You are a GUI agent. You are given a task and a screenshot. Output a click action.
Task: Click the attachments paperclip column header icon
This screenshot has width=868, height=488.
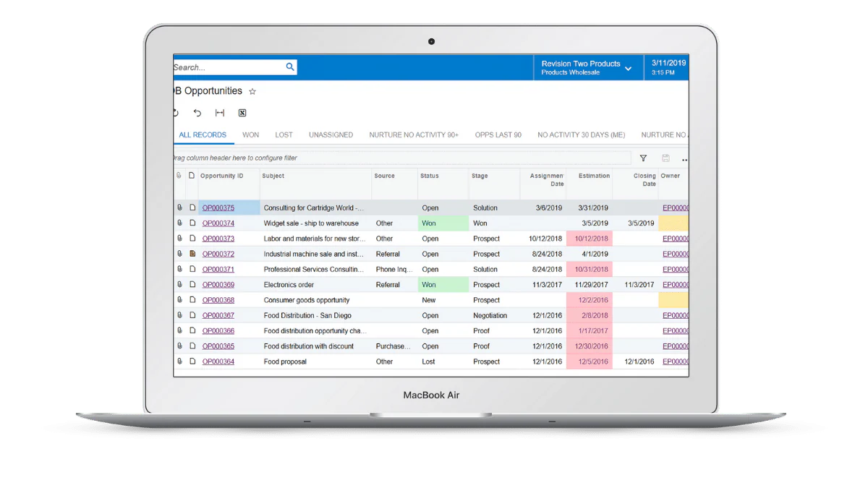(x=179, y=176)
